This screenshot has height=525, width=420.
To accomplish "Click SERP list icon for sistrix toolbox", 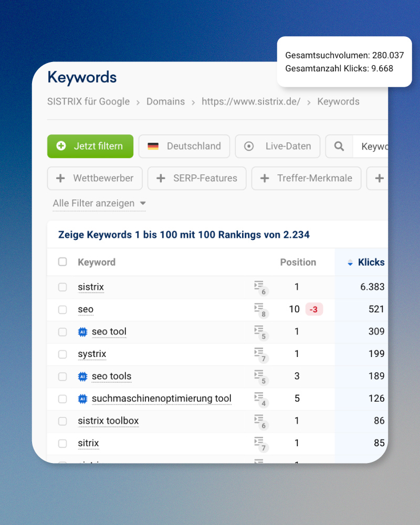I will pos(259,420).
